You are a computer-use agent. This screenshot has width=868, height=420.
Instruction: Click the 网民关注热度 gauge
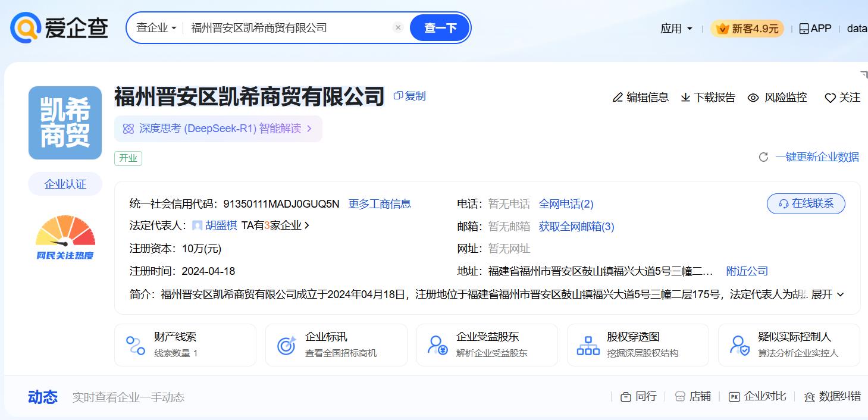(x=65, y=238)
